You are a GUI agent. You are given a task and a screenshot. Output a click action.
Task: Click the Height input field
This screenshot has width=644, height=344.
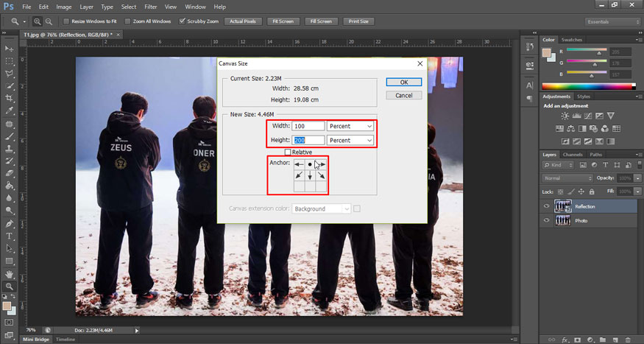tap(308, 140)
